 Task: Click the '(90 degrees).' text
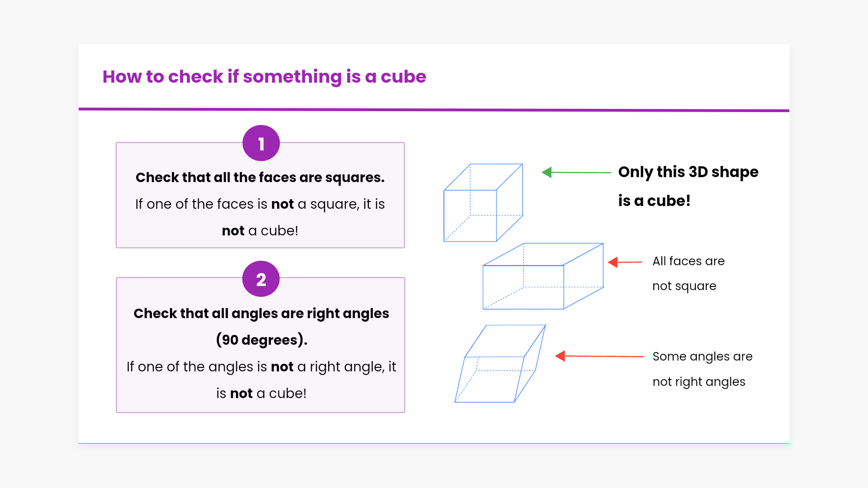click(x=261, y=340)
